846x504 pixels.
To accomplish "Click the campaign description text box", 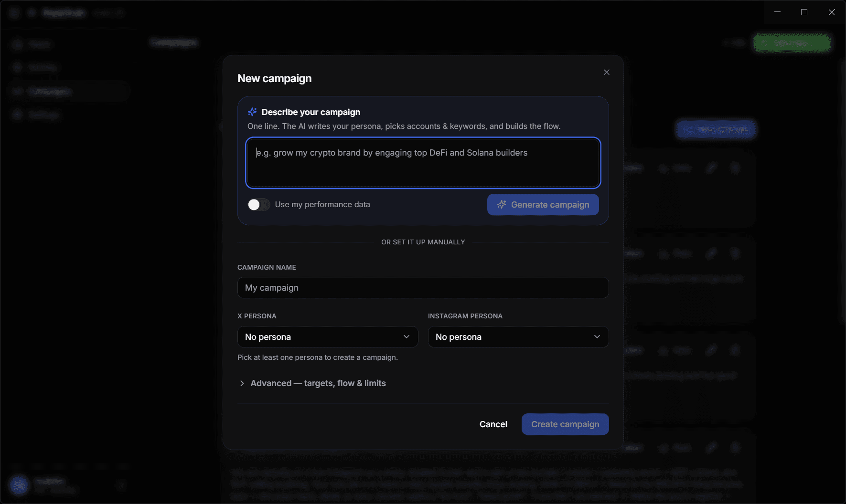I will coord(423,163).
